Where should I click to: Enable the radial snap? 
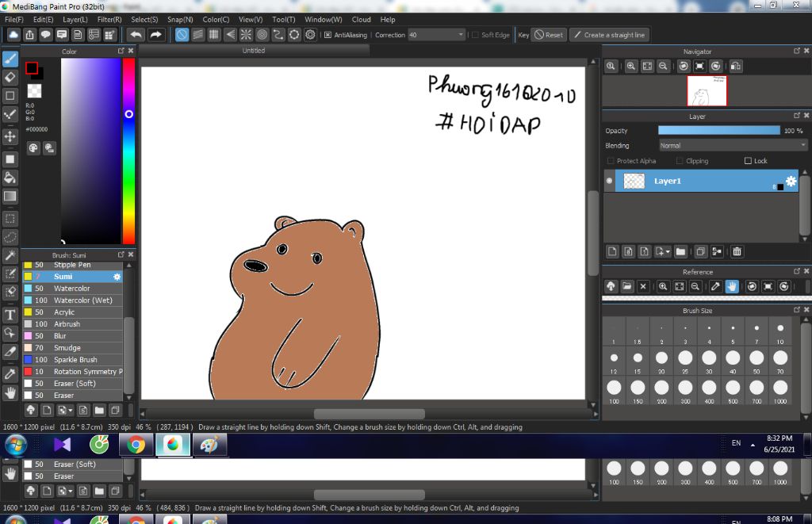point(246,35)
